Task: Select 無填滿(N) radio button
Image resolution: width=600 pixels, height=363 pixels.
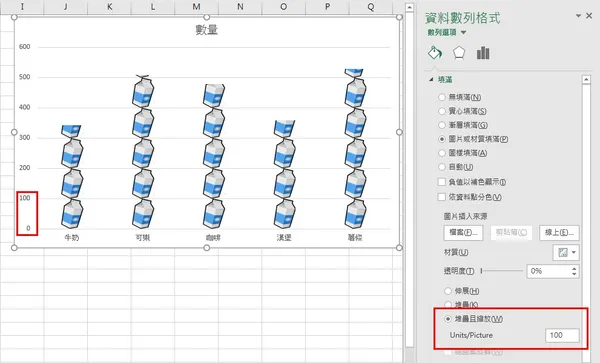Action: coord(442,97)
